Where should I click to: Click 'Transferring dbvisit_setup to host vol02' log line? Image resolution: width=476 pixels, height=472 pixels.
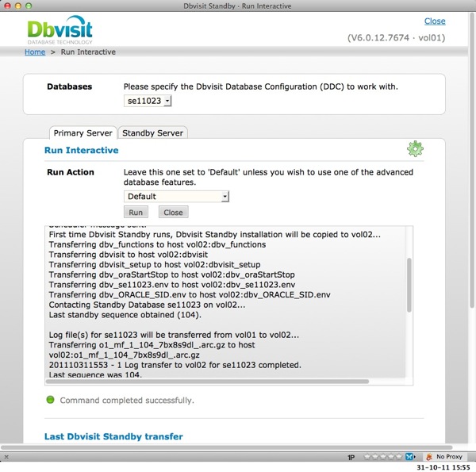coord(155,264)
